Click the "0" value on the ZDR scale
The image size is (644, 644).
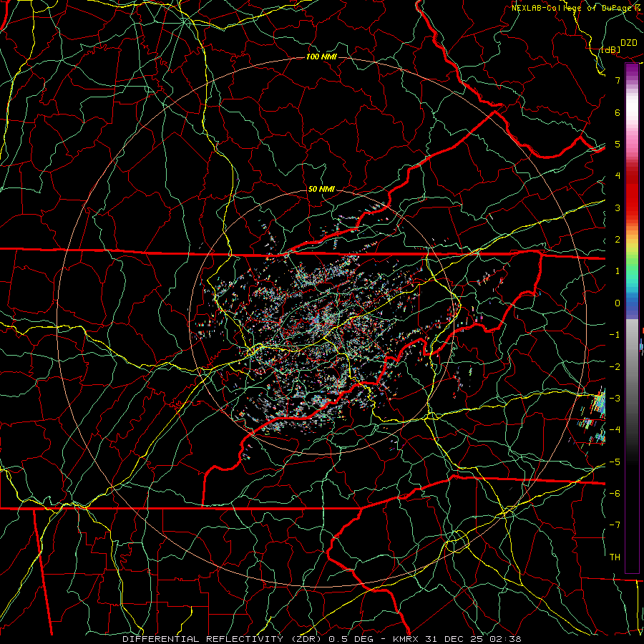pyautogui.click(x=618, y=303)
